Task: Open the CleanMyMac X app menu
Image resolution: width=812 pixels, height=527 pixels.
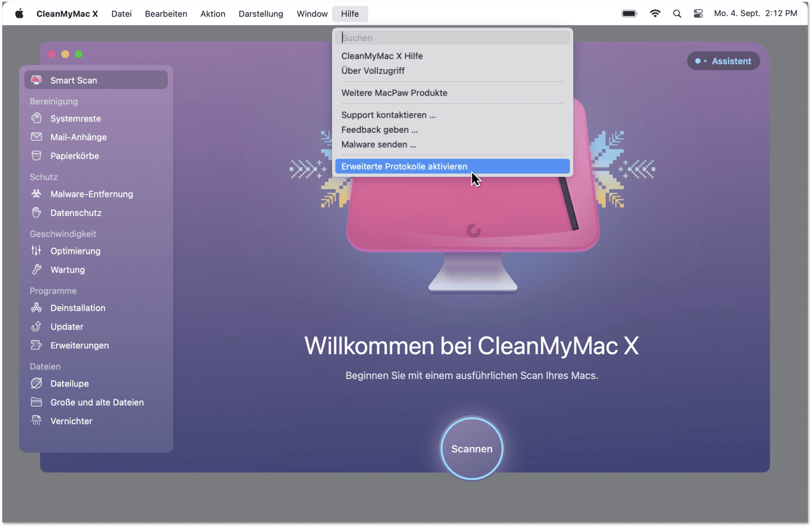Action: point(67,14)
